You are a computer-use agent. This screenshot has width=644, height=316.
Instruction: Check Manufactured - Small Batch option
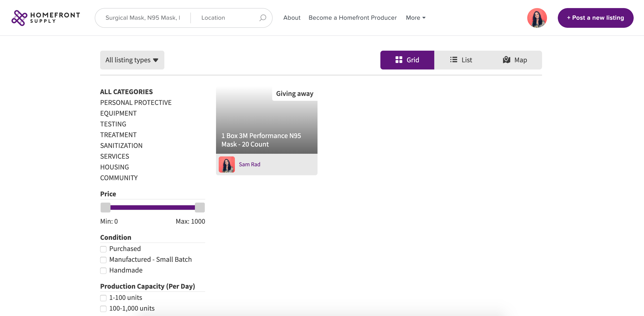click(103, 260)
